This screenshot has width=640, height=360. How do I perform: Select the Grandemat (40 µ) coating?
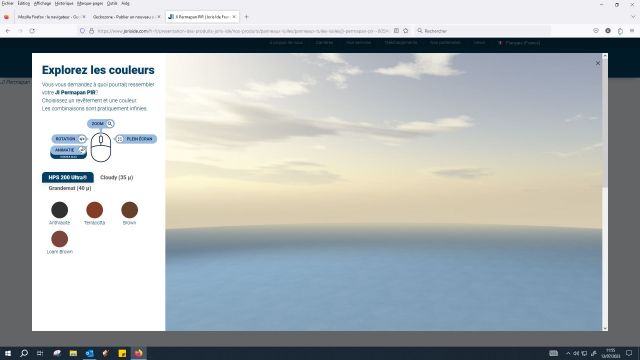[70, 188]
